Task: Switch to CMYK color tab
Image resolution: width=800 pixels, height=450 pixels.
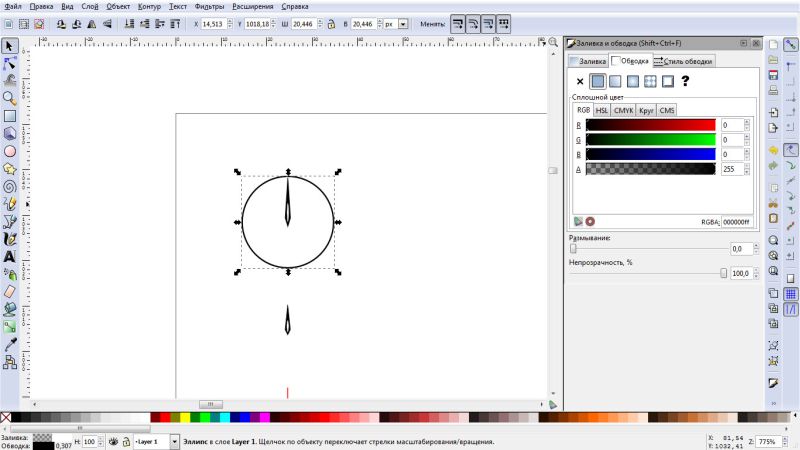Action: point(623,110)
